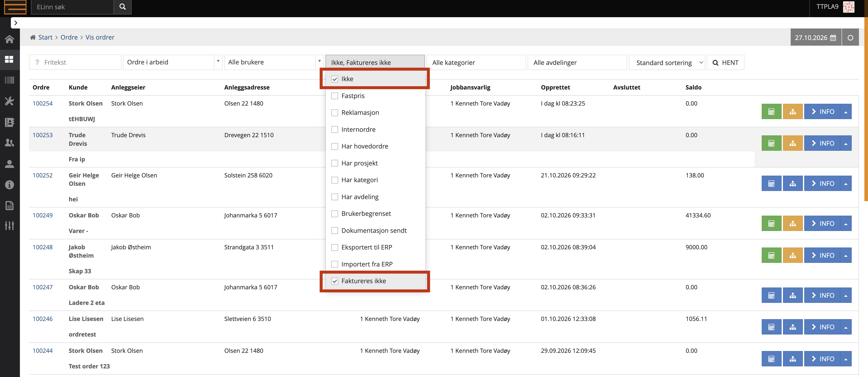The height and width of the screenshot is (377, 868).
Task: Click the gear icon beside the date
Action: point(850,37)
